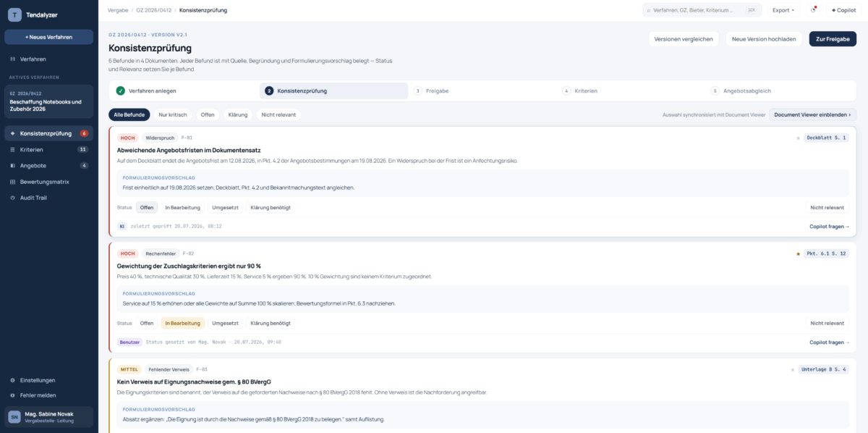The image size is (868, 433).
Task: Click Versionen vergleichen
Action: [683, 39]
